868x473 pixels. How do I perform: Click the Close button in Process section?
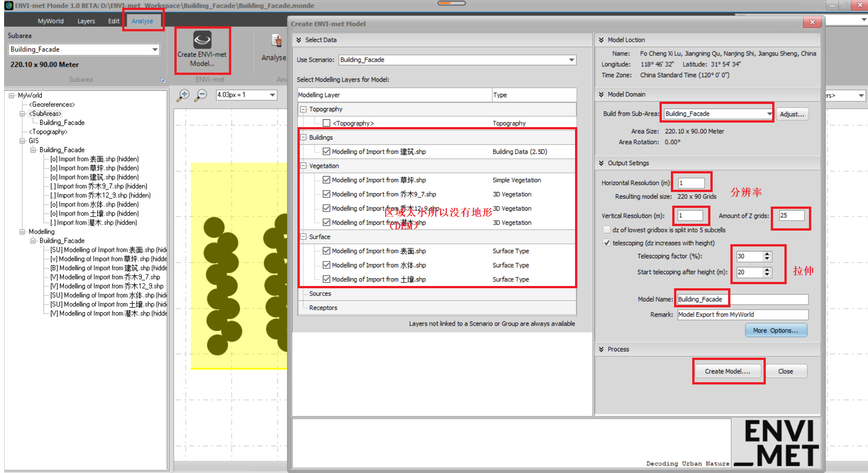(785, 371)
